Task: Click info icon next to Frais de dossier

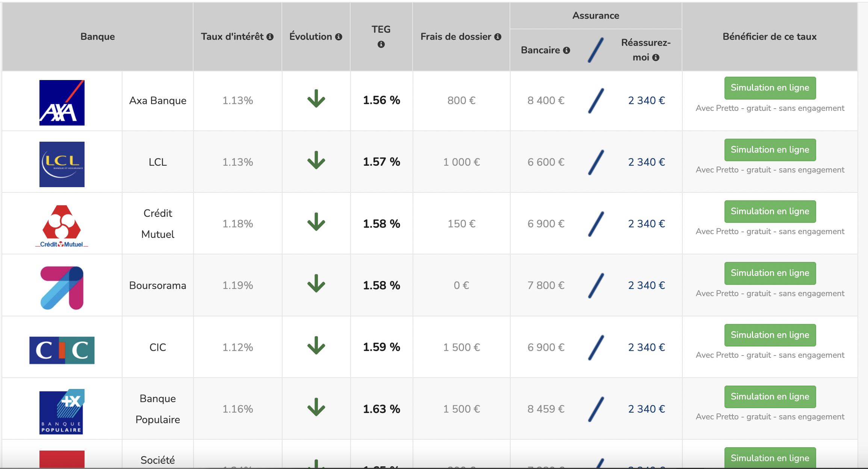Action: (x=498, y=37)
